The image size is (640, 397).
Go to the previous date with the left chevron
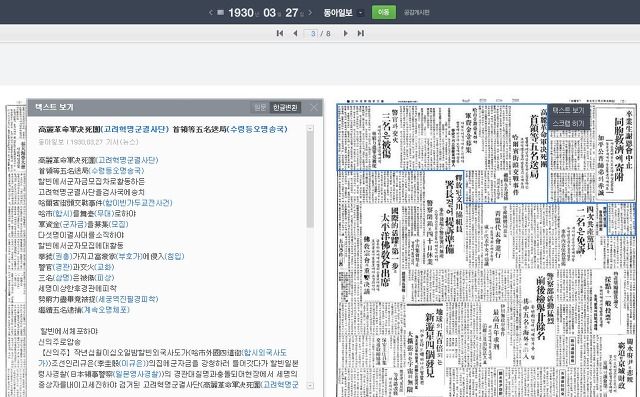coord(211,13)
